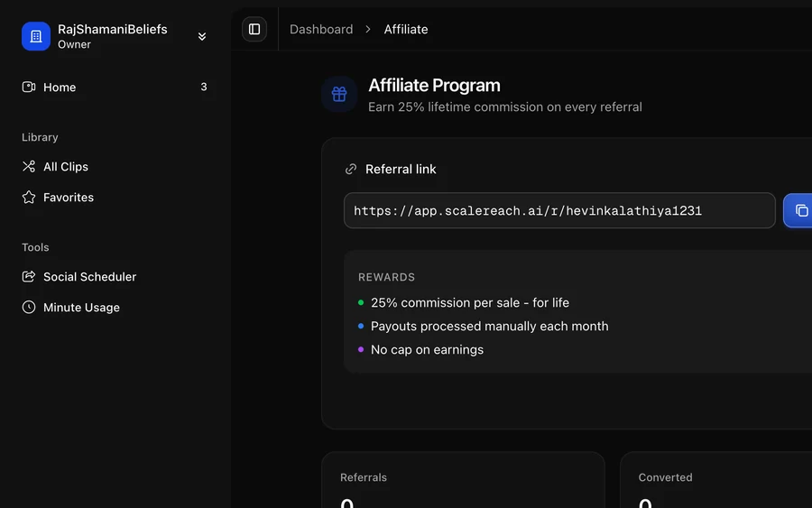Click the Home video icon
The height and width of the screenshot is (508, 812).
coord(29,87)
